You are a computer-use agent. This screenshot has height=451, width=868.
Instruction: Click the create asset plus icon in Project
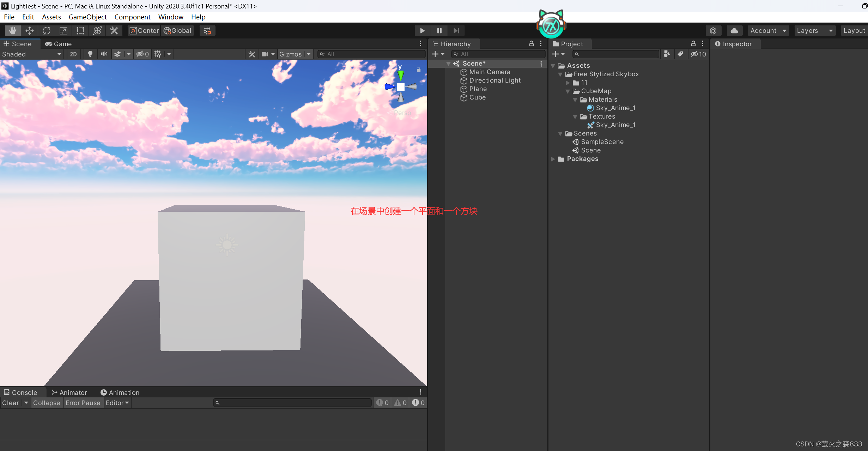[557, 54]
